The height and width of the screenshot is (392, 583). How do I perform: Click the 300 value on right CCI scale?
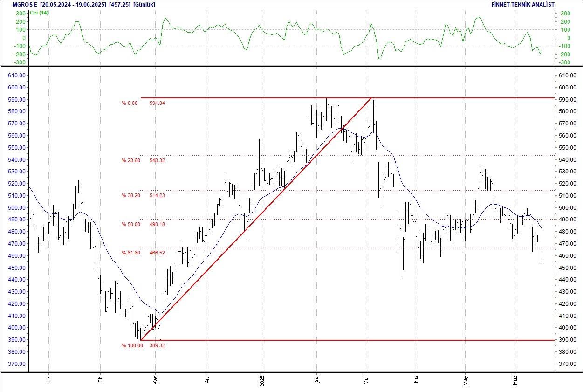click(x=565, y=14)
